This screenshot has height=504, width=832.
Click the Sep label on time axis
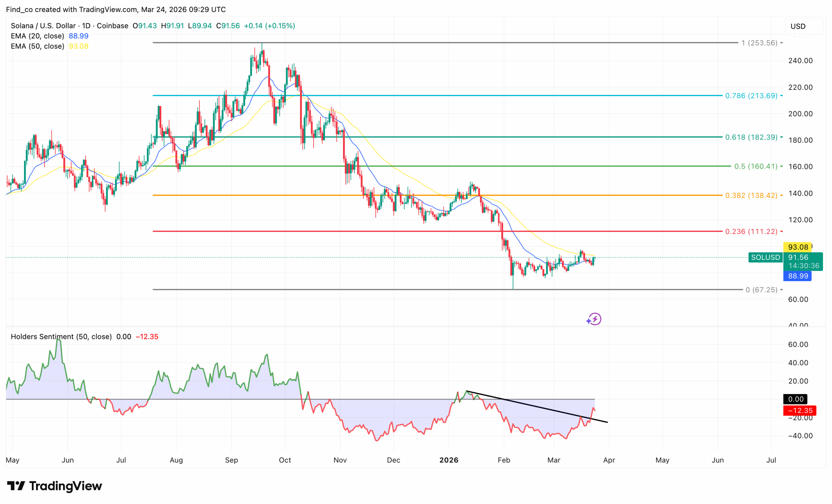pyautogui.click(x=231, y=460)
